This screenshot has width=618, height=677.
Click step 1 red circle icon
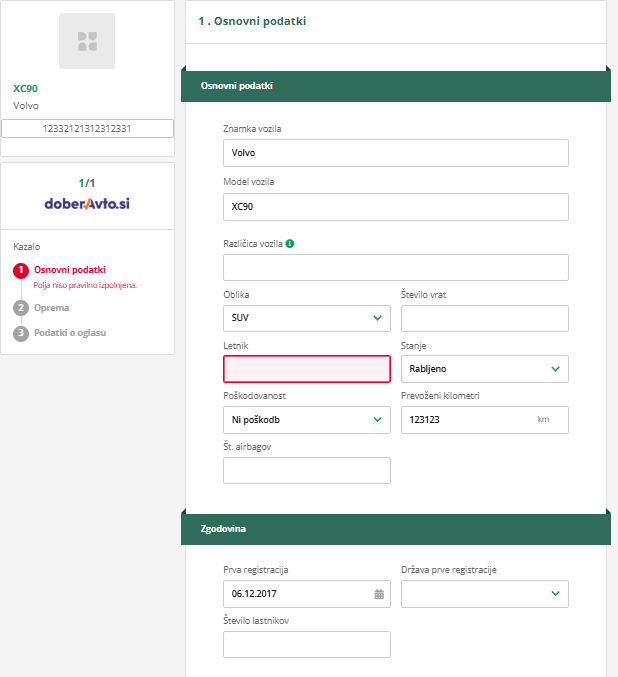point(21,270)
